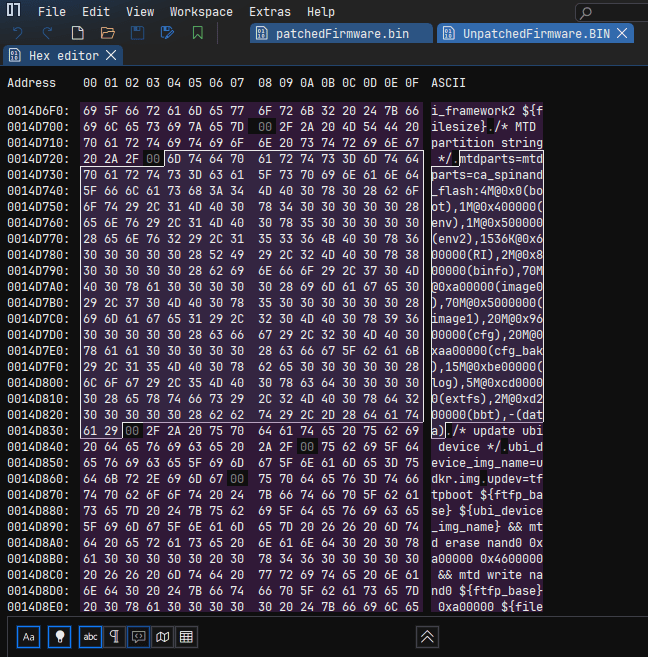Open a file using folder icon
Image resolution: width=648 pixels, height=657 pixels.
click(x=108, y=33)
